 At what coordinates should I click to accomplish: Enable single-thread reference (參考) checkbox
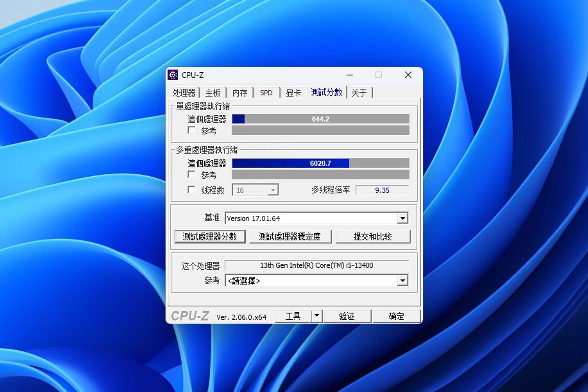pyautogui.click(x=192, y=130)
